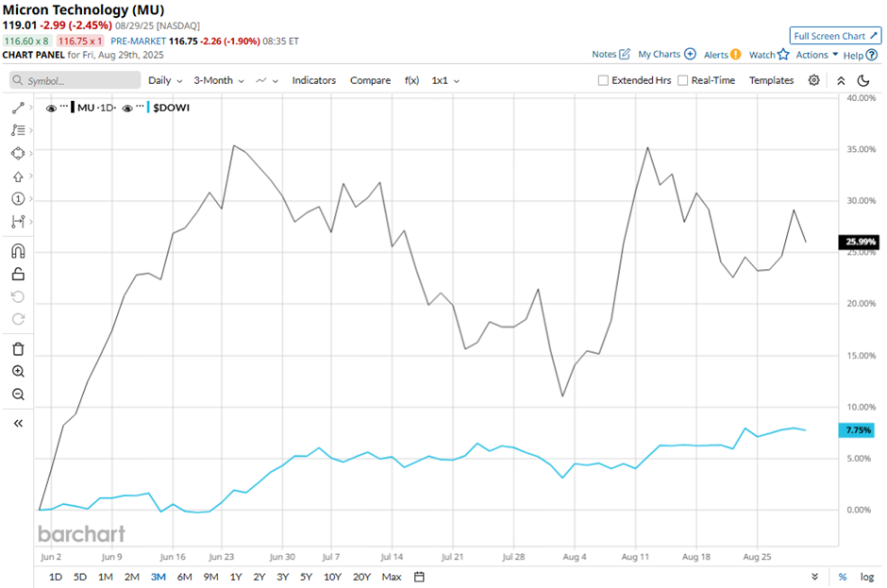Zoom in on the chart
This screenshot has height=588, width=887.
[x=18, y=371]
